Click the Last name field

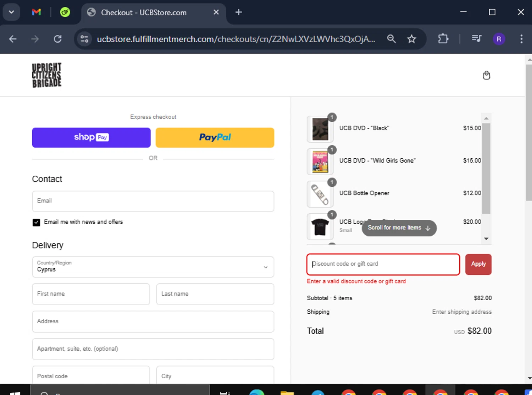pos(215,294)
